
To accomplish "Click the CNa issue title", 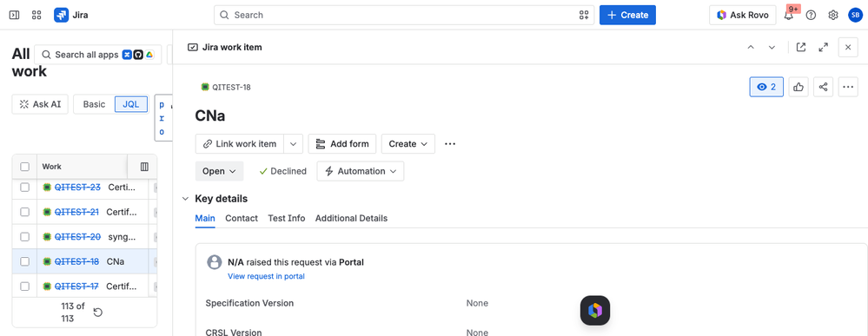I will click(210, 115).
